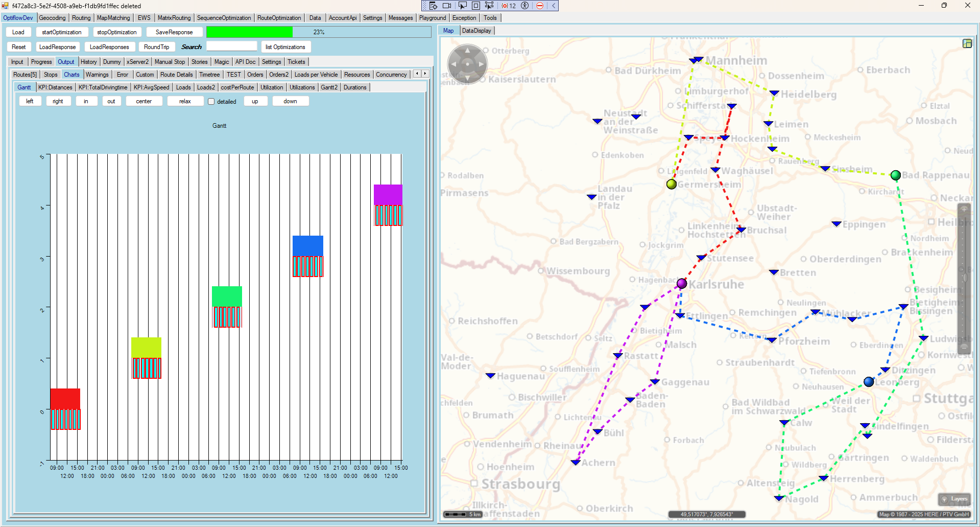Screen dimensions: 980x527
Task: Click the map pan-right arrow
Action: pos(481,64)
